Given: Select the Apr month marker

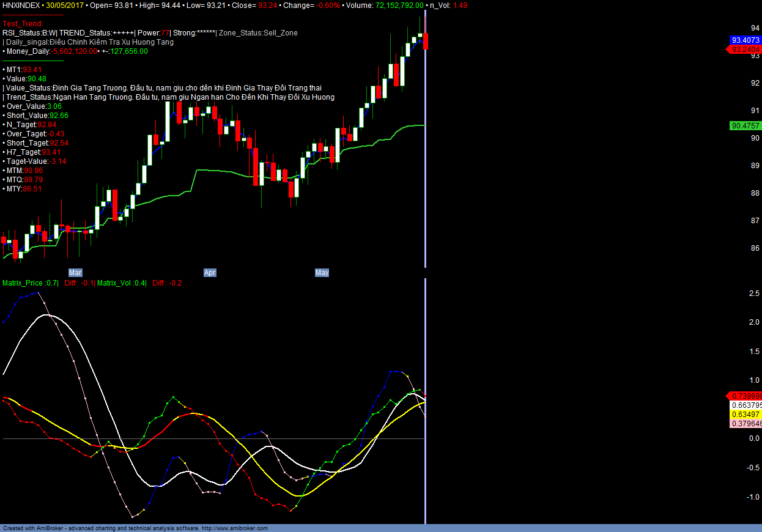Looking at the screenshot, I should pos(210,272).
